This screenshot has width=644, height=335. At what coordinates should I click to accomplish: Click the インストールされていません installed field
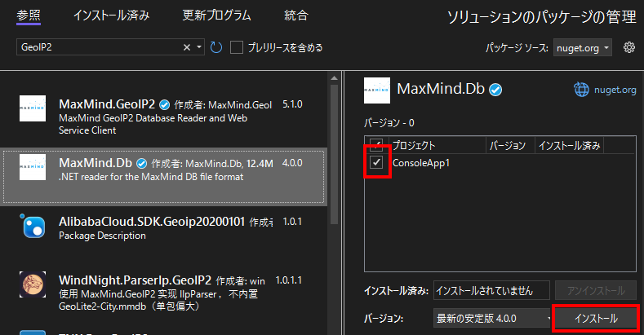coord(491,291)
